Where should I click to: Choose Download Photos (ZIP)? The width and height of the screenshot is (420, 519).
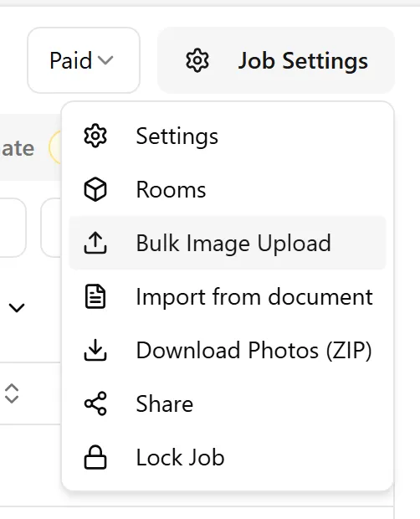click(x=228, y=350)
